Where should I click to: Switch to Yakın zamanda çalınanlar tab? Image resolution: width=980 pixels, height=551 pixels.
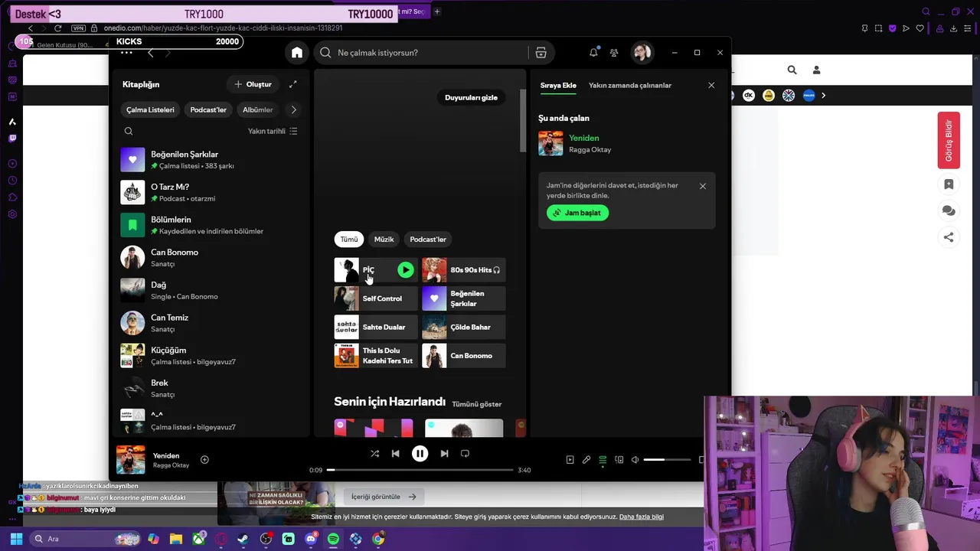pos(630,86)
